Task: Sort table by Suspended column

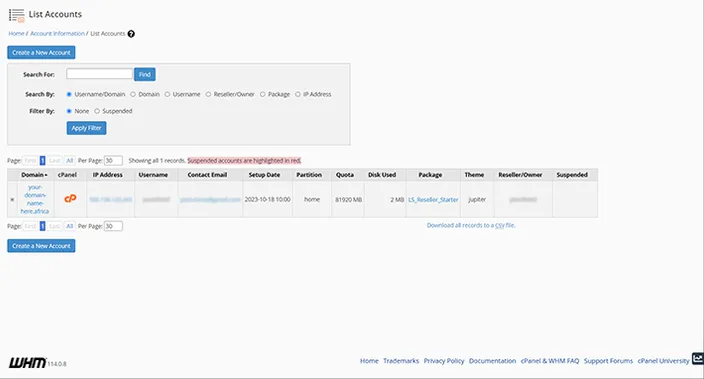Action: pyautogui.click(x=572, y=175)
